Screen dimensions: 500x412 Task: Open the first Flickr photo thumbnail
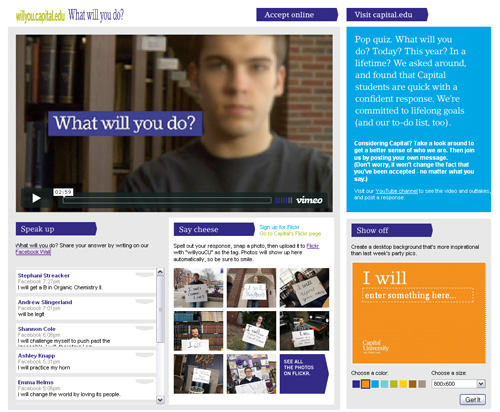[198, 288]
